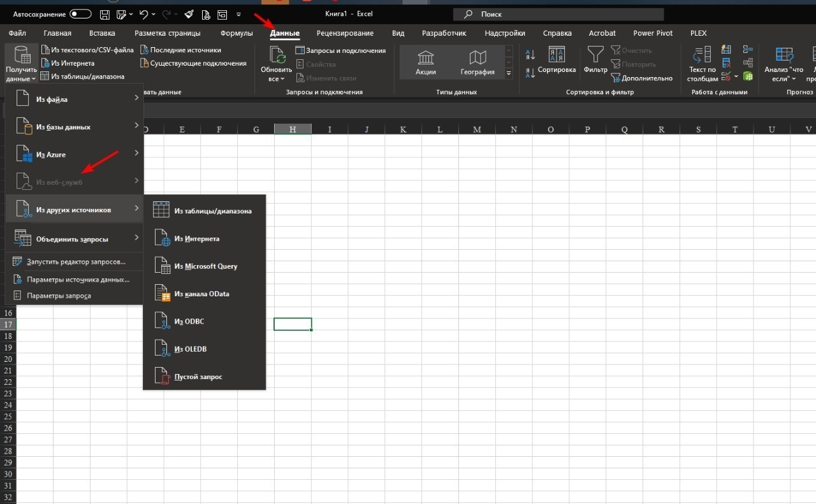
Task: Click the format painter brush icon
Action: 189,14
